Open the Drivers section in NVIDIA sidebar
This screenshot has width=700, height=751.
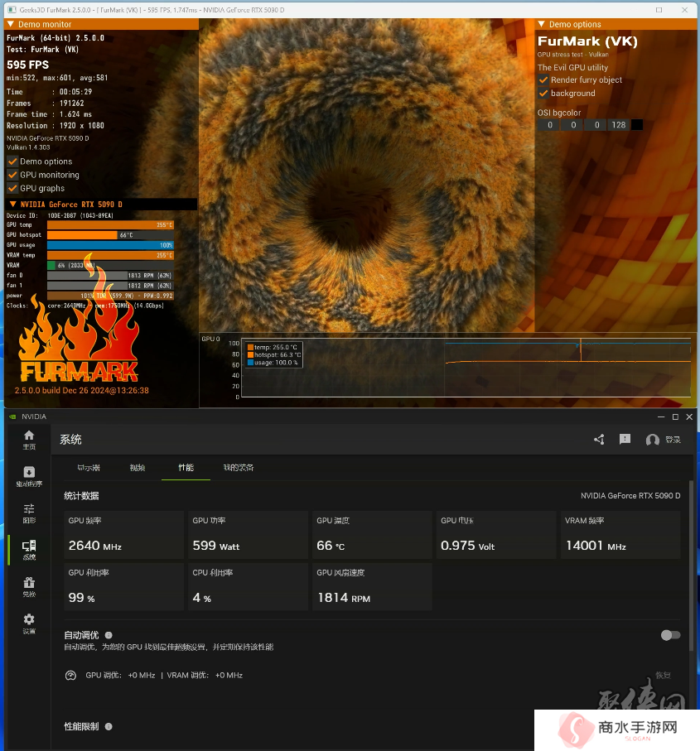click(x=29, y=476)
